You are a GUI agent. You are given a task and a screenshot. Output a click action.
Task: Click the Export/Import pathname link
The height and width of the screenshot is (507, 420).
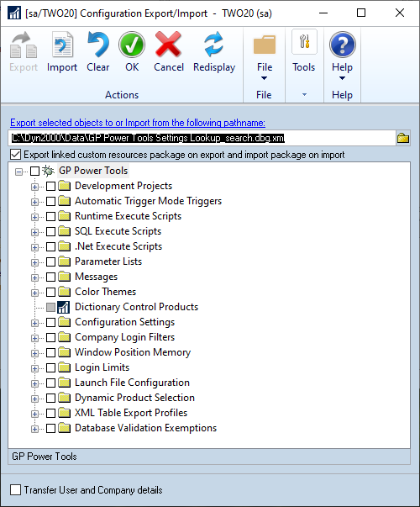[x=138, y=123]
